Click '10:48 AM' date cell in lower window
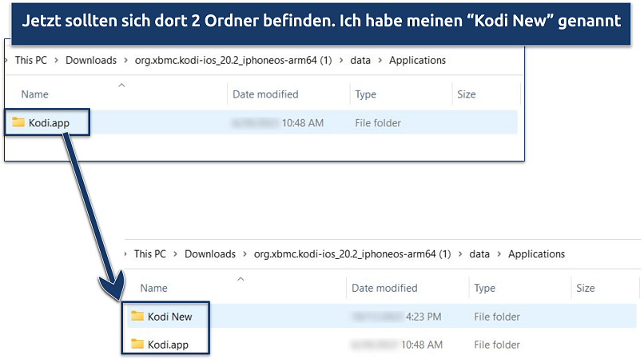Viewport: 644px width, 359px height. (422, 345)
